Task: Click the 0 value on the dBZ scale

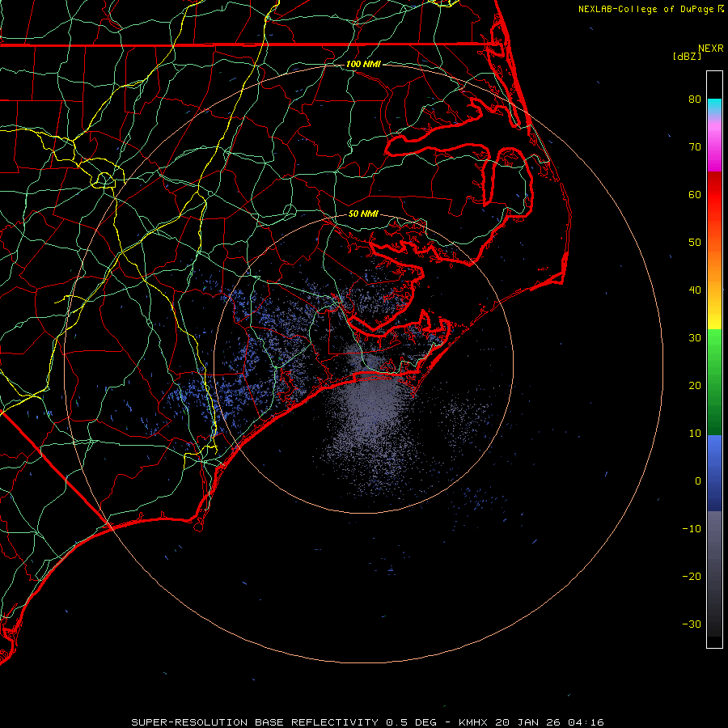Action: [x=698, y=481]
